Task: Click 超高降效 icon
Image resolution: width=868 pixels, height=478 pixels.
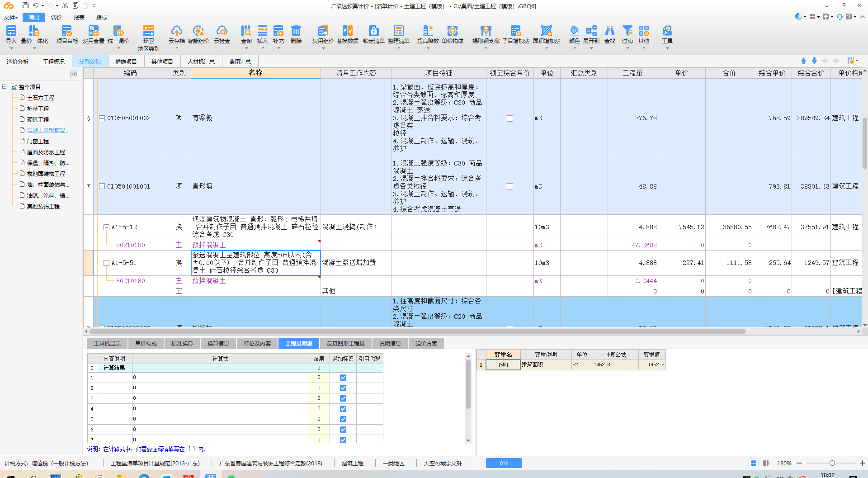Action: pyautogui.click(x=428, y=34)
